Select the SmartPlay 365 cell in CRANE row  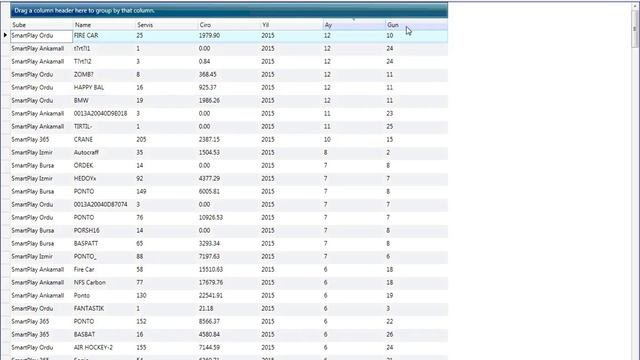click(42, 140)
